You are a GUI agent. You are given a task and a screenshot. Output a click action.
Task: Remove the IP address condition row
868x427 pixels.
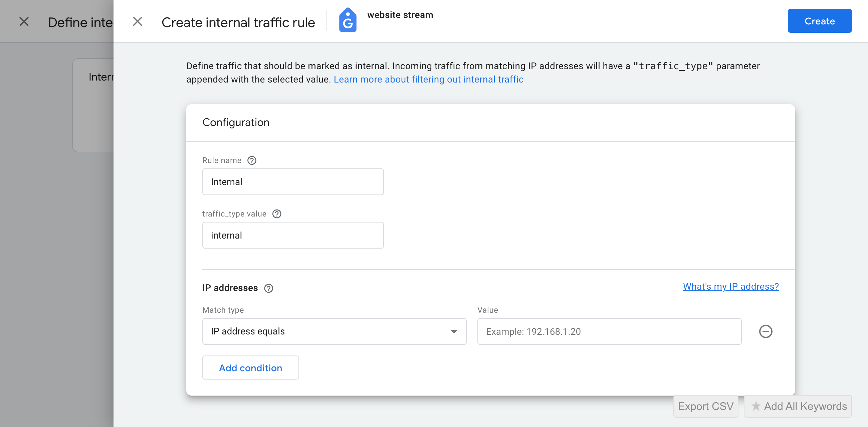coord(766,331)
